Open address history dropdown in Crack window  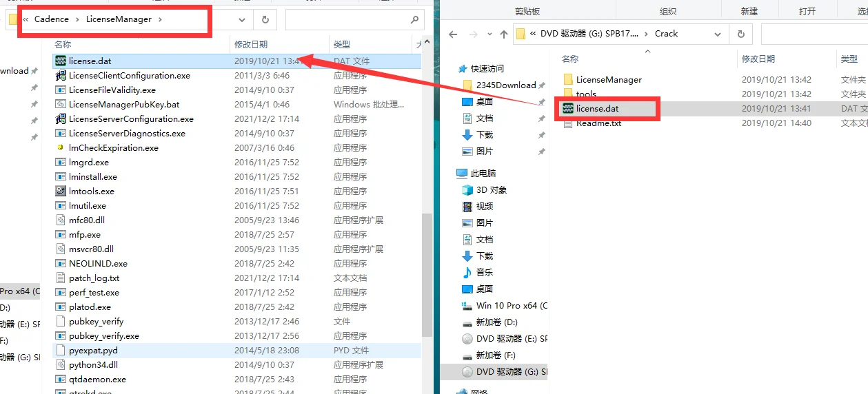pos(718,34)
